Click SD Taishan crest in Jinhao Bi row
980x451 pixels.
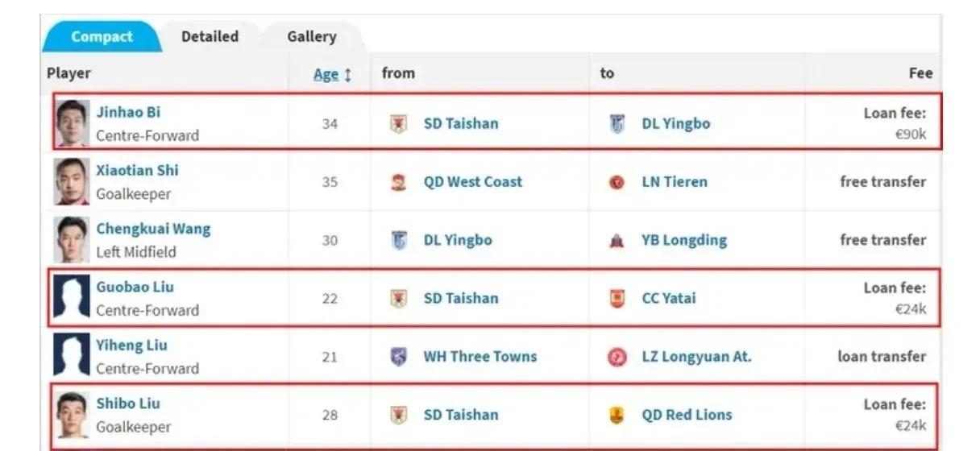point(398,124)
